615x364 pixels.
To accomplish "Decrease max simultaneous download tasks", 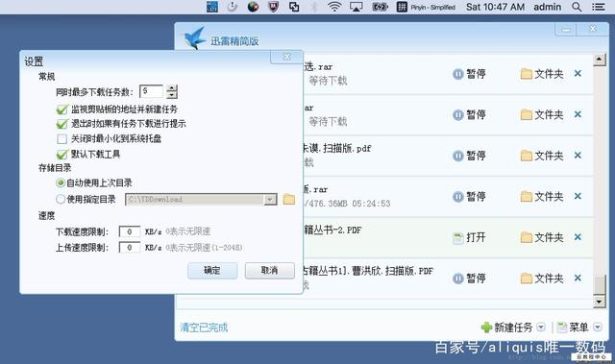I will [x=172, y=95].
